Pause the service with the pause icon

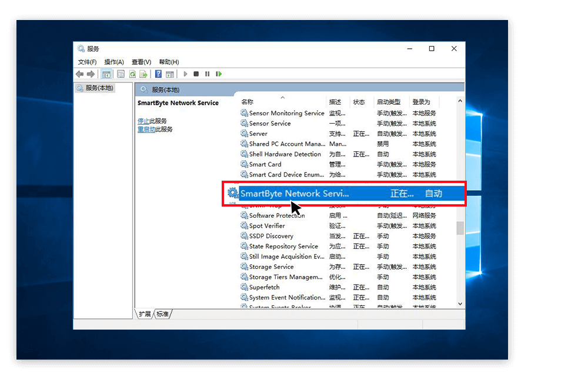[x=207, y=74]
